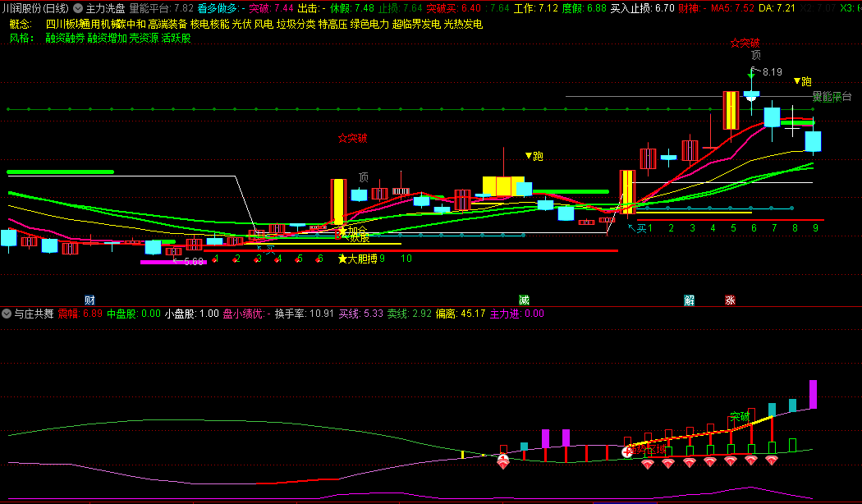
Task: Open the dropdown arrow beside 主力洗盘
Action: click(78, 8)
